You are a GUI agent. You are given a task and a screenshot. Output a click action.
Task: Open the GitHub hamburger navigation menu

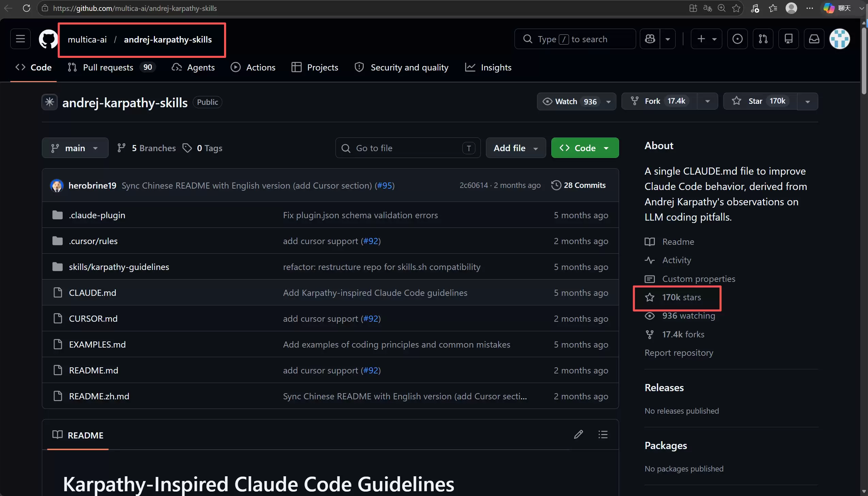coord(20,39)
